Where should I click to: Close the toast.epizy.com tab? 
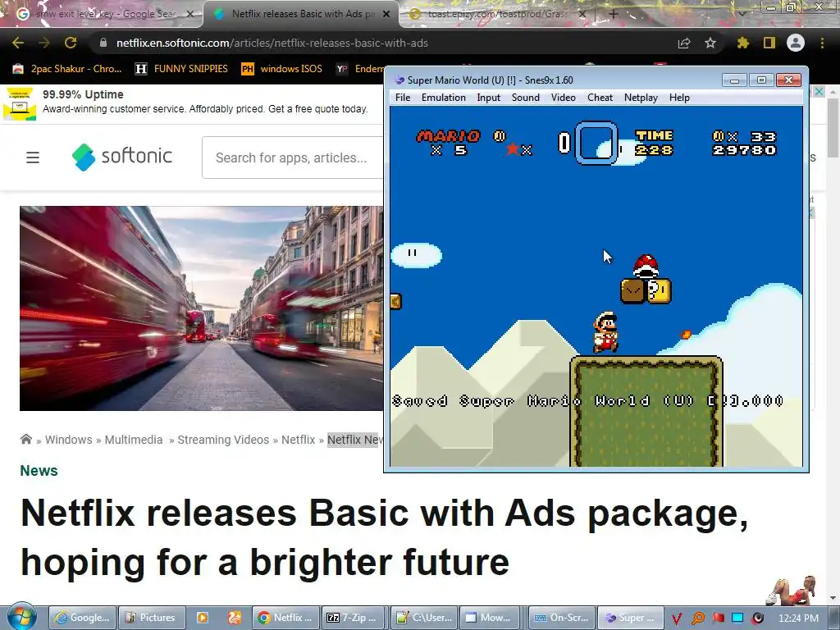tap(583, 14)
